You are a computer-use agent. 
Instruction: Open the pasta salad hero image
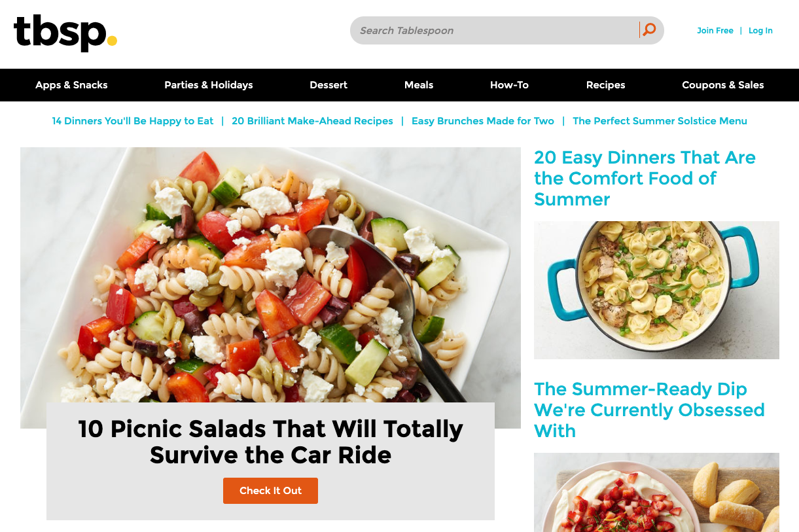[x=270, y=275]
